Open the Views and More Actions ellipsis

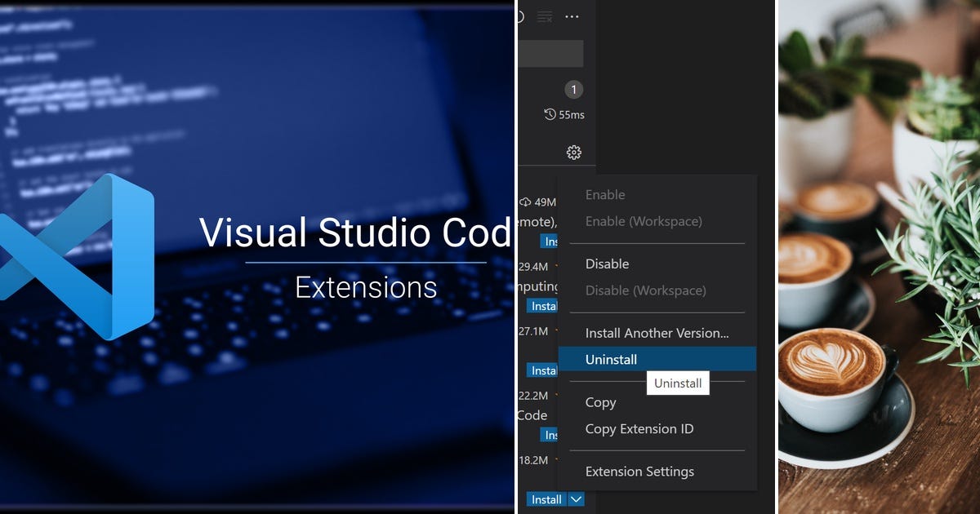tap(572, 16)
